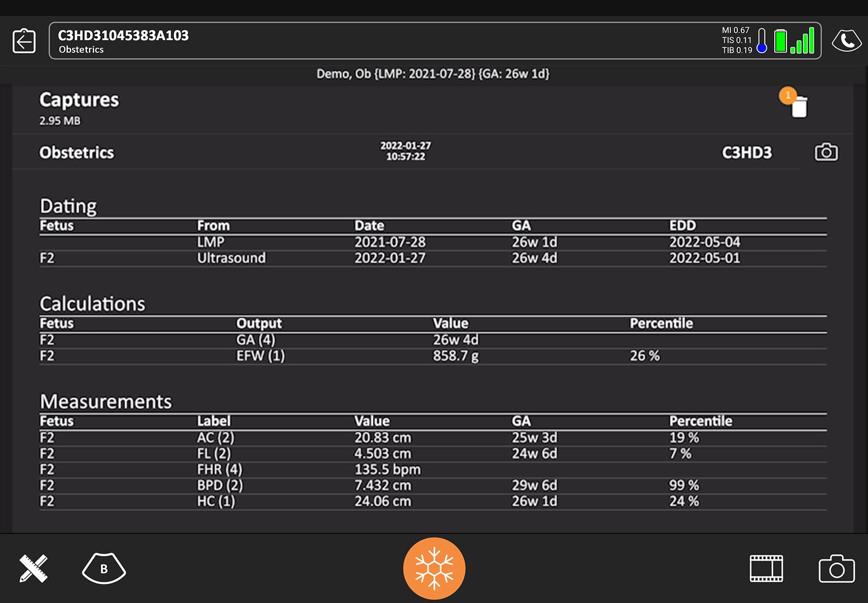Tap the signal strength bars
Image resolution: width=868 pixels, height=603 pixels.
[x=802, y=41]
